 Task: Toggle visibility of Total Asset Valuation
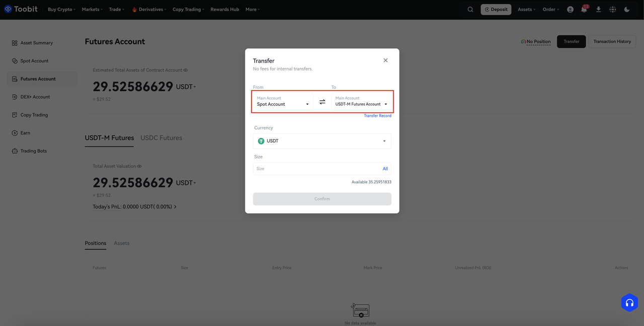[139, 166]
